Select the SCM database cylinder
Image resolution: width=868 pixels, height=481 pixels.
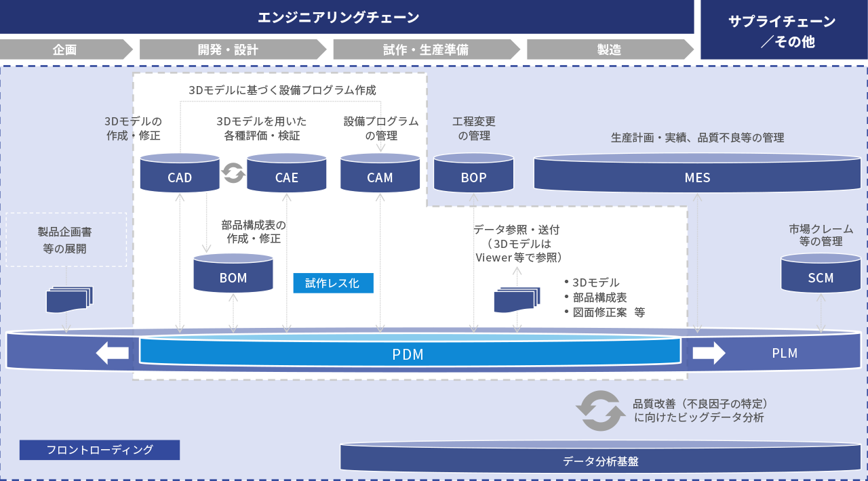(x=821, y=274)
